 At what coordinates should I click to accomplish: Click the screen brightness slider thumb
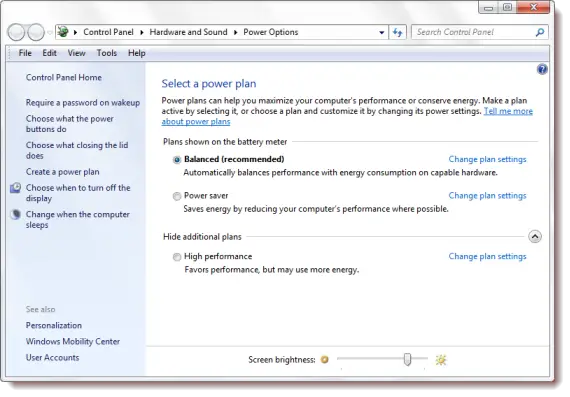pyautogui.click(x=407, y=359)
